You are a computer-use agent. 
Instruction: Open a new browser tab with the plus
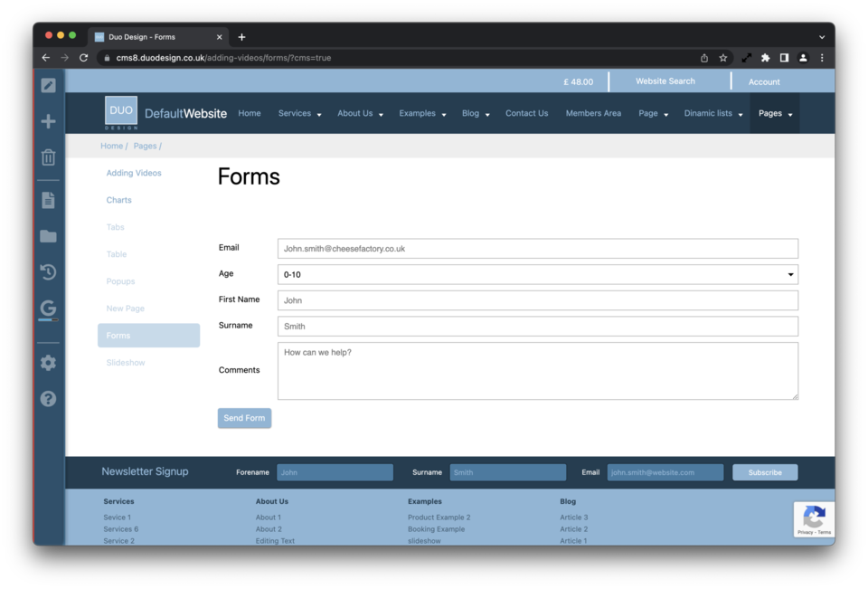point(242,37)
